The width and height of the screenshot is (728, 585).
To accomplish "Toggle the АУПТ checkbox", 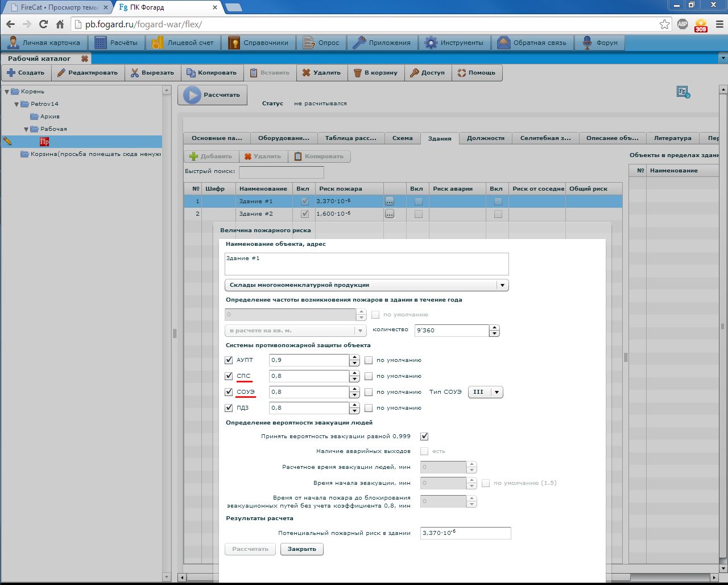I will (x=229, y=360).
